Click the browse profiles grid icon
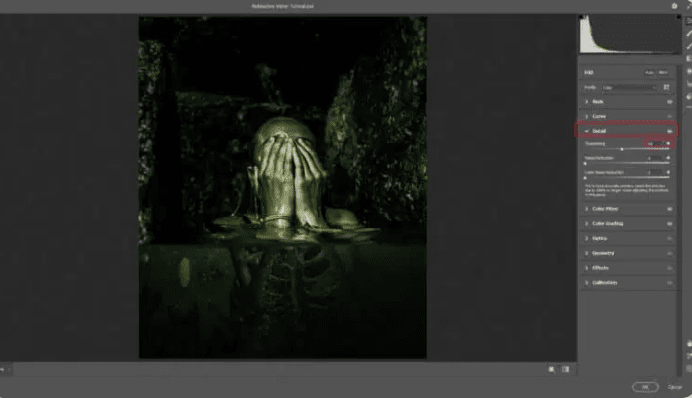Screen dimensions: 692x398 click(666, 87)
